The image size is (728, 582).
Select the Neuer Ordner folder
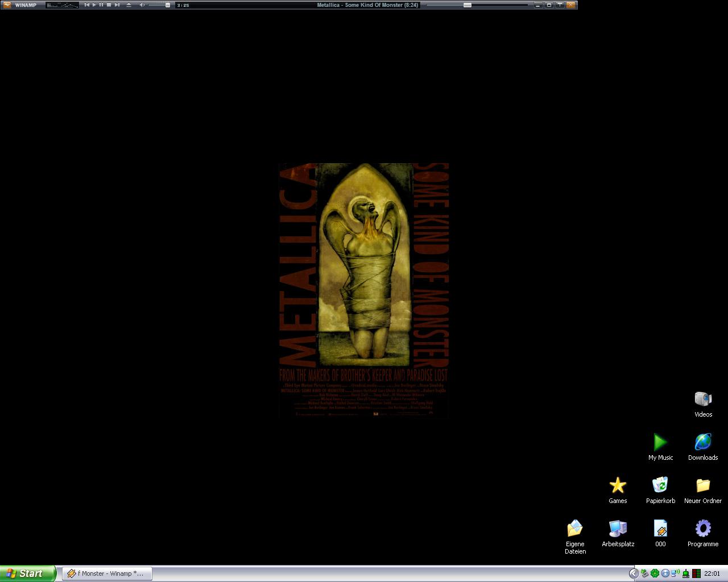(x=703, y=490)
